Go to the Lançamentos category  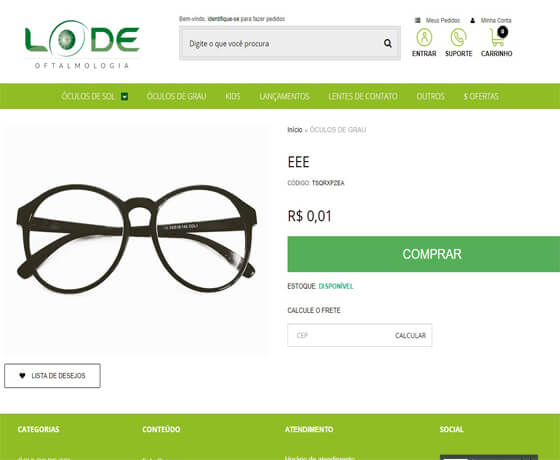284,96
